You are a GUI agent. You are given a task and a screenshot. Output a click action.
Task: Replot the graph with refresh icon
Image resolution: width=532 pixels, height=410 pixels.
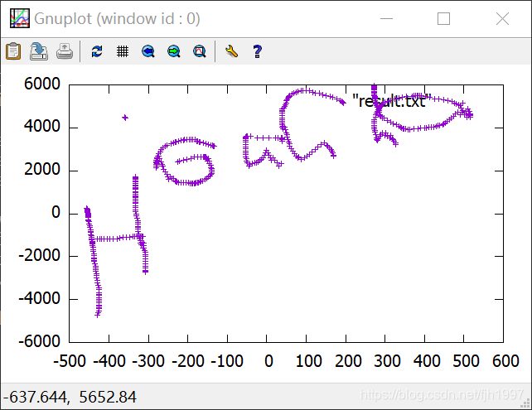pyautogui.click(x=97, y=51)
